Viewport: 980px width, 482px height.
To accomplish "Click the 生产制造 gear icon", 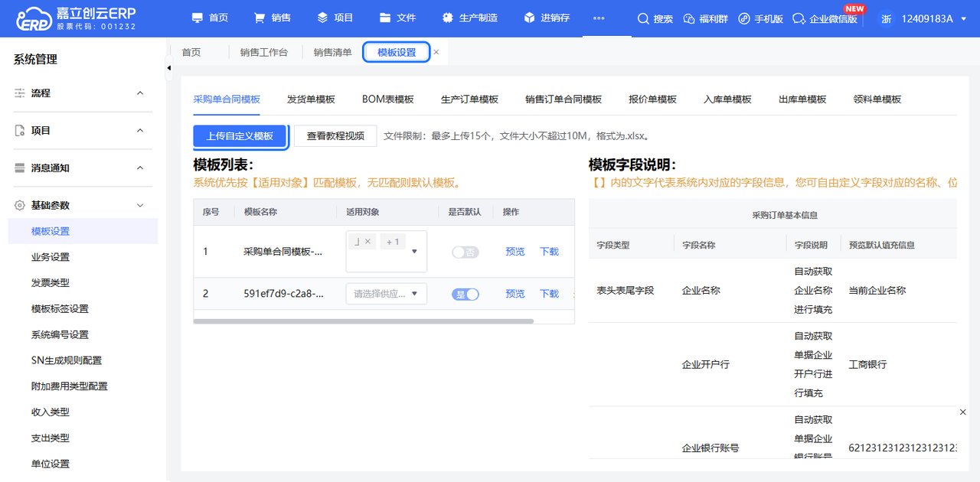I will (448, 18).
